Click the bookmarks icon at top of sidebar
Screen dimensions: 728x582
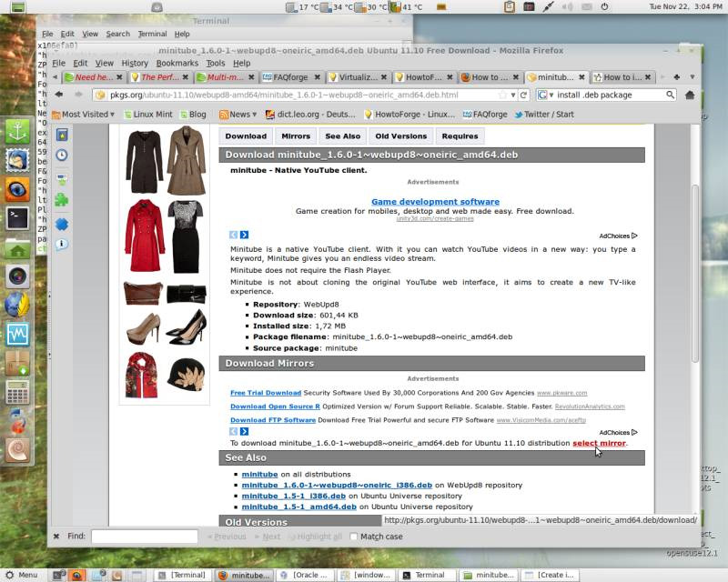click(x=62, y=135)
